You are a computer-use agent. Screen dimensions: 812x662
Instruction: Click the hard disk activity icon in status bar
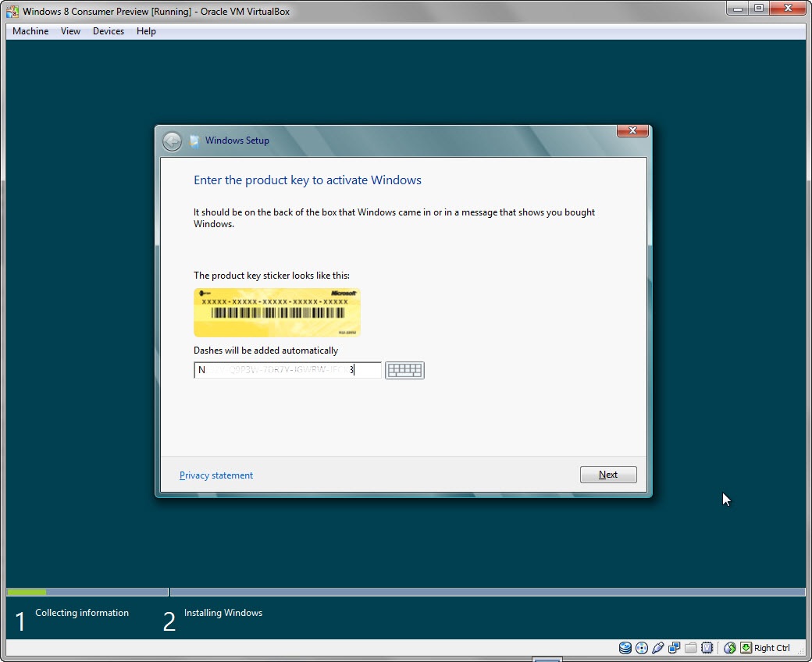coord(625,648)
